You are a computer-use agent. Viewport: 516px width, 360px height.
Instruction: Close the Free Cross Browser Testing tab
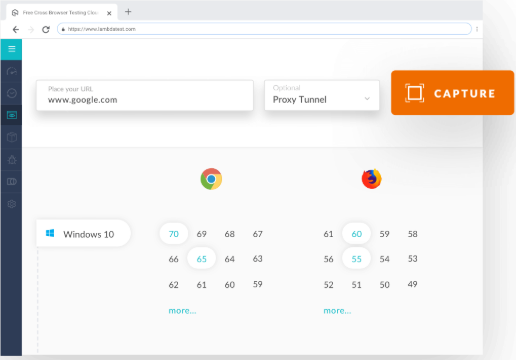(x=109, y=13)
